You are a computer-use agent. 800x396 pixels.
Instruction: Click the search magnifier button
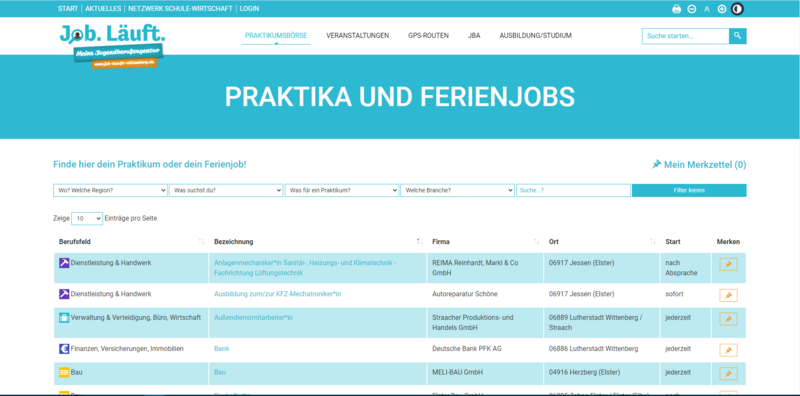738,36
